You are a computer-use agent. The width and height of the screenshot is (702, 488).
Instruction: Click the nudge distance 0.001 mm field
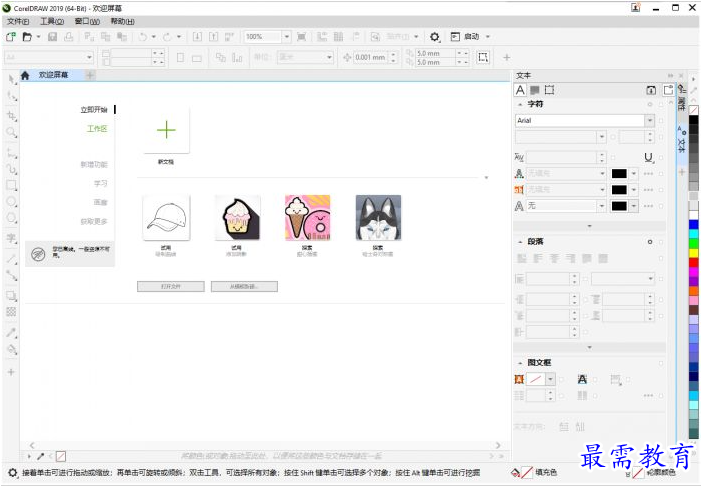[x=370, y=57]
